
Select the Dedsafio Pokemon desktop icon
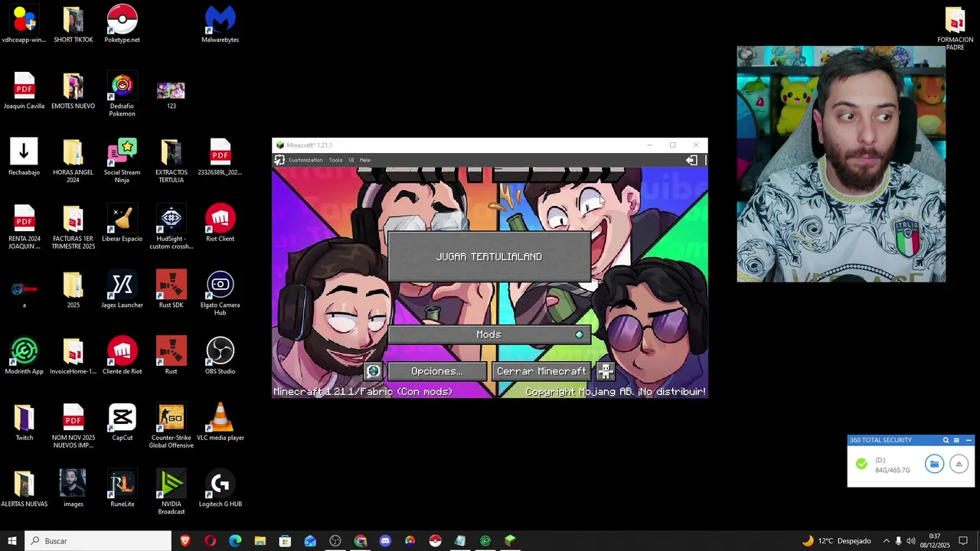[122, 95]
